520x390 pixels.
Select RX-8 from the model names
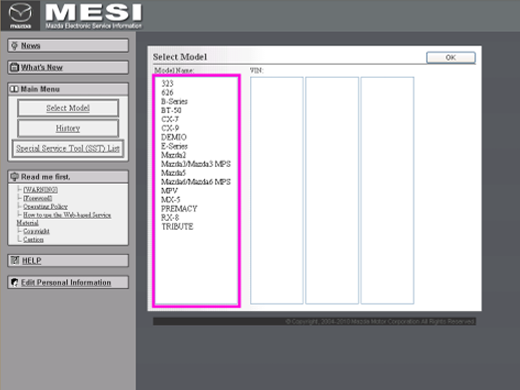[170, 218]
